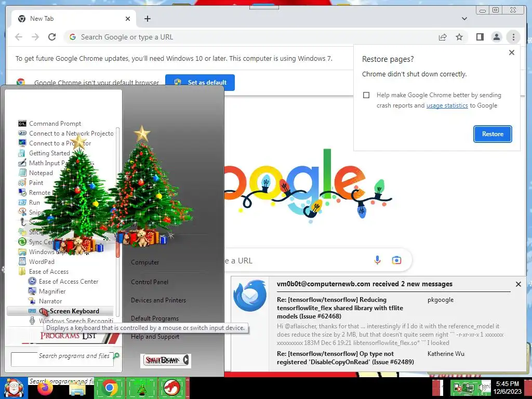Open File Explorer from the taskbar
Image resolution: width=532 pixels, height=399 pixels.
pos(77,389)
